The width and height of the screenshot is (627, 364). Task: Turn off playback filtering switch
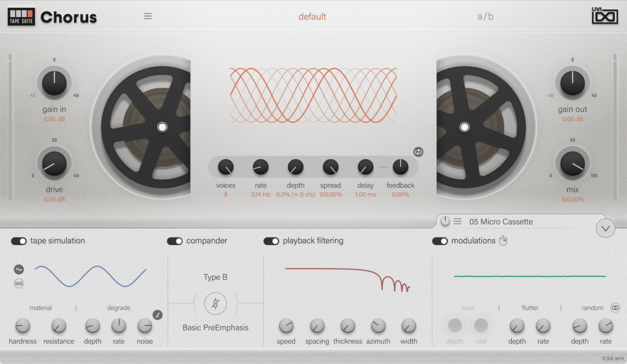click(x=271, y=241)
